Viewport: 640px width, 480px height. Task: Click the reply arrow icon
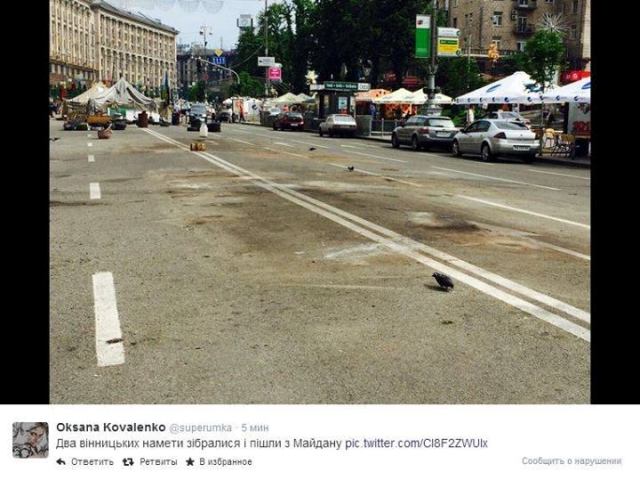point(61,462)
